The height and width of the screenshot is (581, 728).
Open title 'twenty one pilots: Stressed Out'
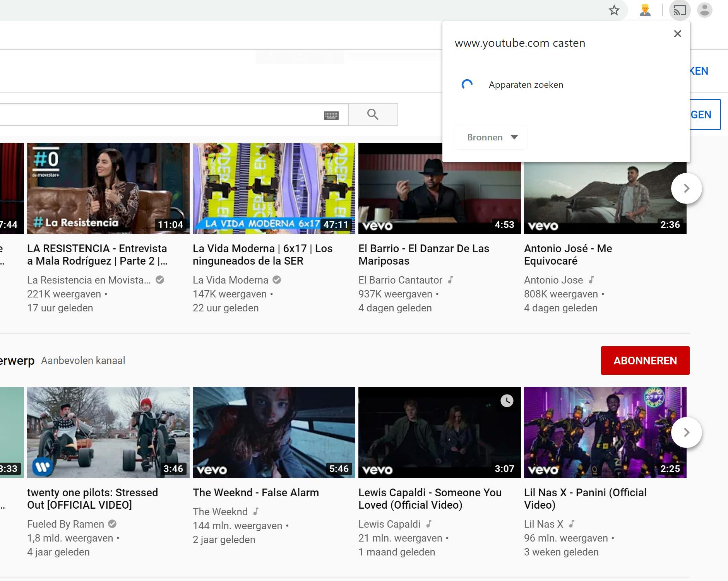(x=92, y=499)
